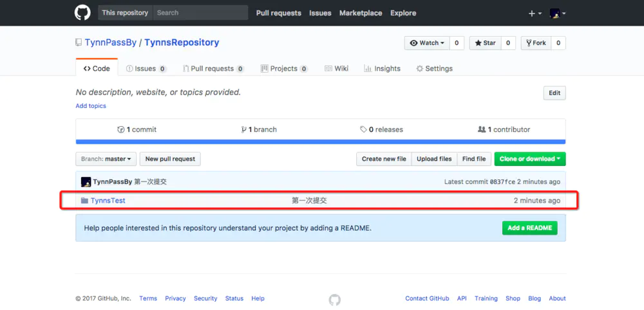Focus the repository search field
The height and width of the screenshot is (310, 644).
pyautogui.click(x=200, y=13)
